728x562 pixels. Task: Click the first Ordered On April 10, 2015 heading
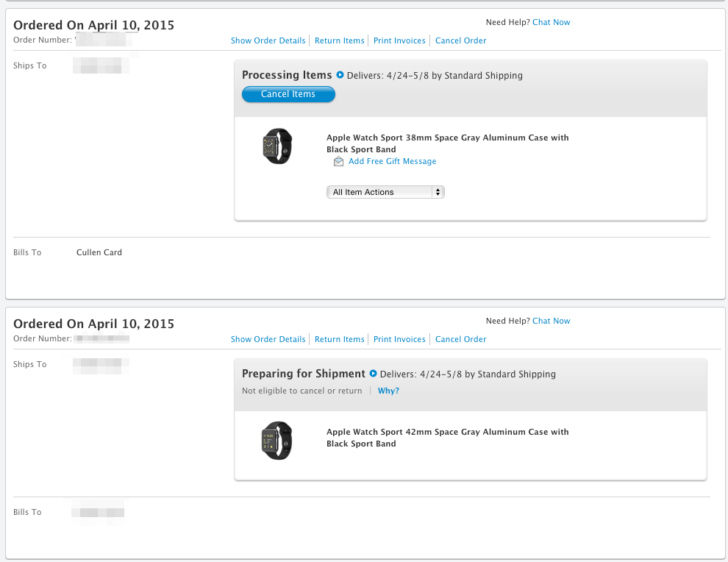(94, 25)
